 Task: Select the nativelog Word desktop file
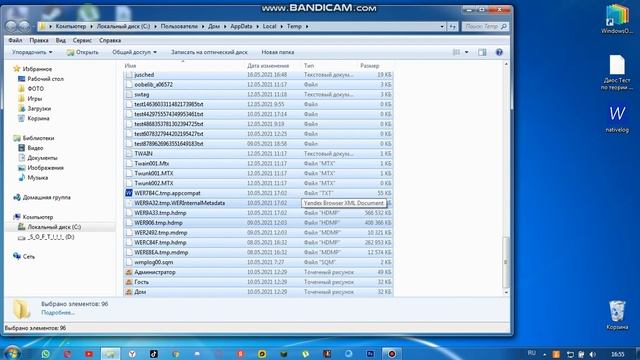coord(617,119)
